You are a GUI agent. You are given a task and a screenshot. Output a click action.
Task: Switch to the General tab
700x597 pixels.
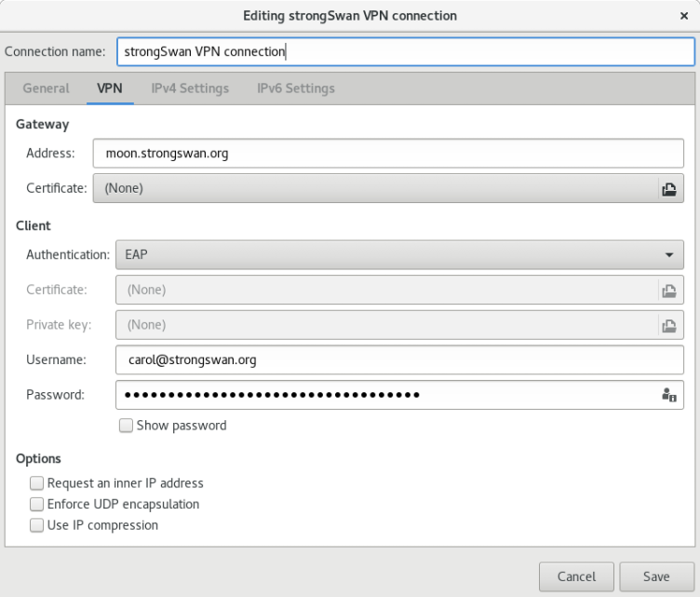[46, 88]
